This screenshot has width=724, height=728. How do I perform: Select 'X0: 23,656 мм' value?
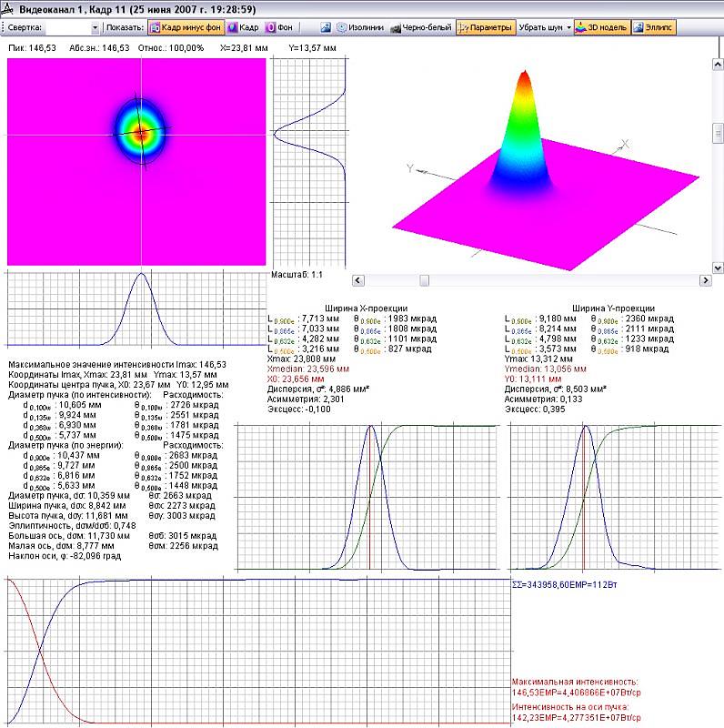pos(296,379)
